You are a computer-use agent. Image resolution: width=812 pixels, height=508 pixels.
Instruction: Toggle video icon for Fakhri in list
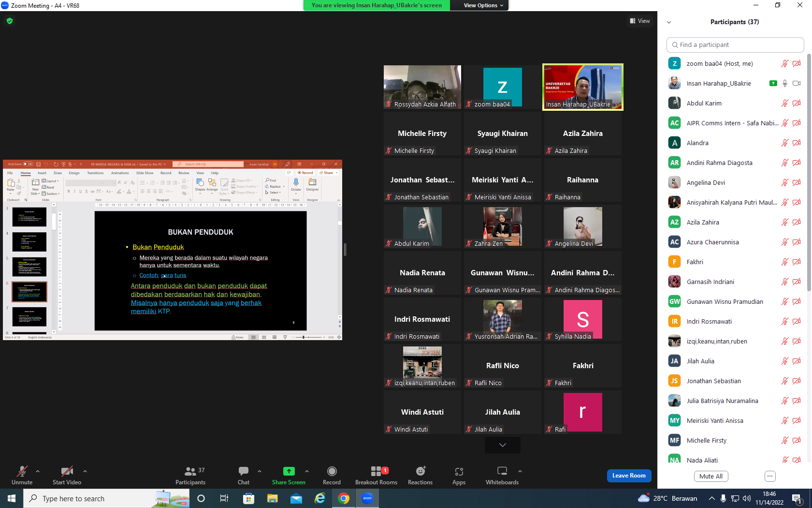pyautogui.click(x=797, y=262)
